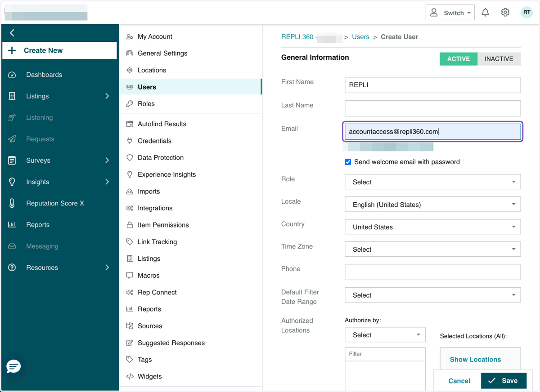Screen dimensions: 540x392
Task: Cancel user creation
Action: [459, 381]
